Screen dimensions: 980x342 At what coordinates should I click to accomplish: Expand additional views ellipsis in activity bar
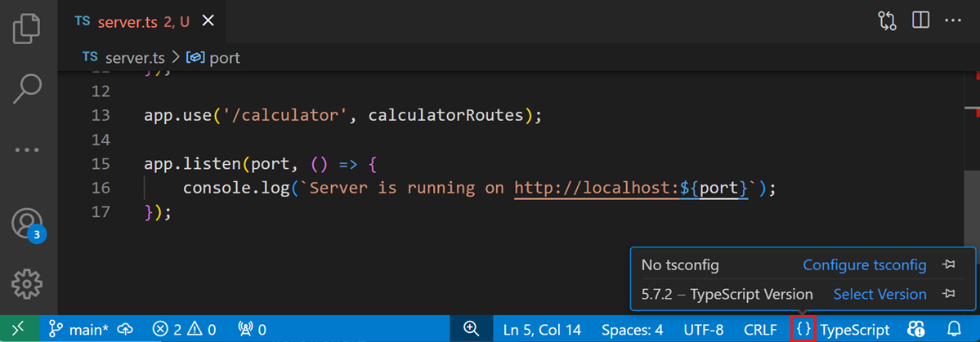click(27, 149)
